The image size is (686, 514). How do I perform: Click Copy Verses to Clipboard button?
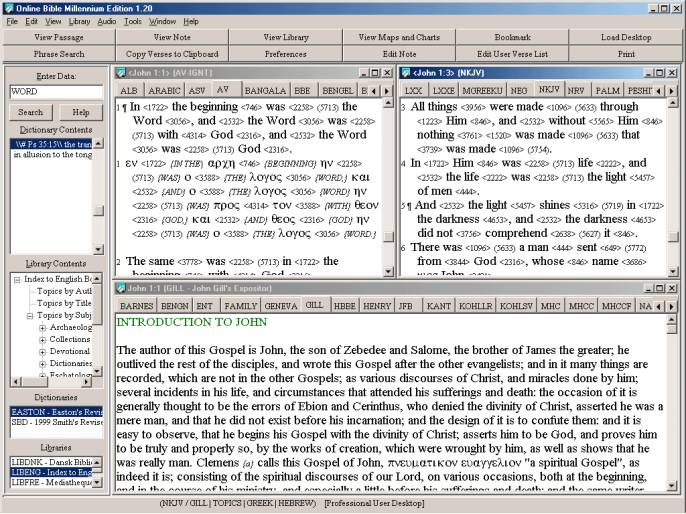pos(172,54)
